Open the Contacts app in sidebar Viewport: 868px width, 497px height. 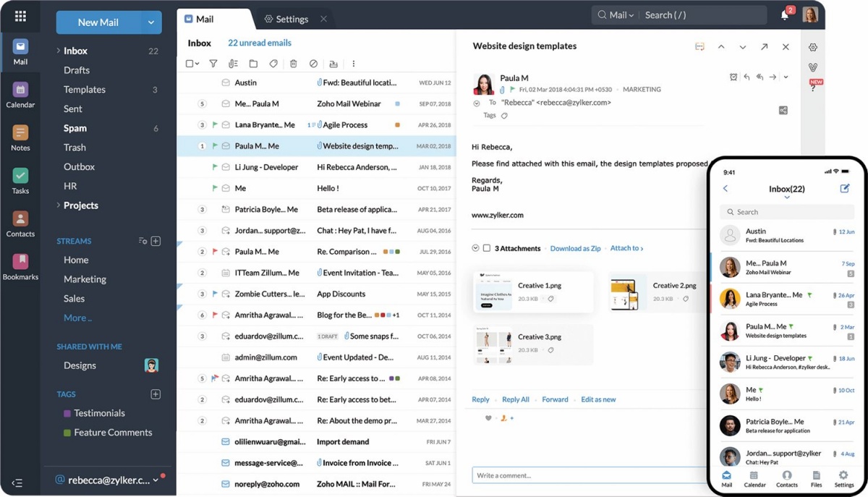point(20,224)
